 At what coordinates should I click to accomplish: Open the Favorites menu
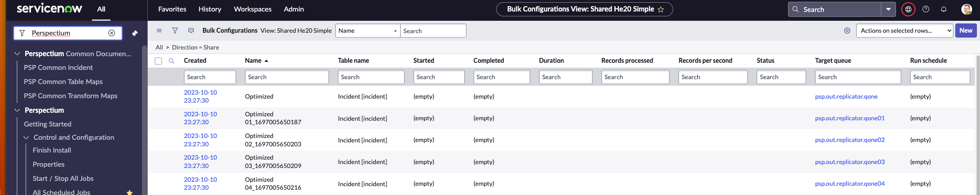click(172, 9)
